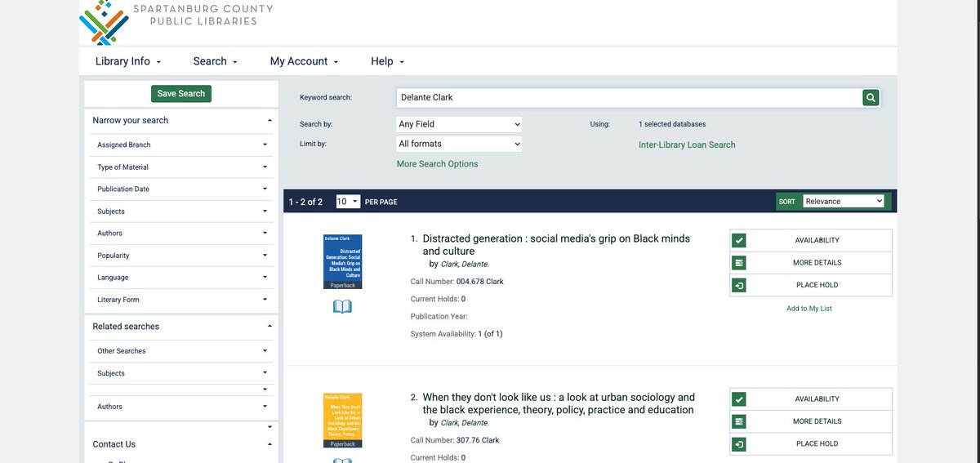
Task: Expand the Literary Form filter
Action: click(x=181, y=300)
